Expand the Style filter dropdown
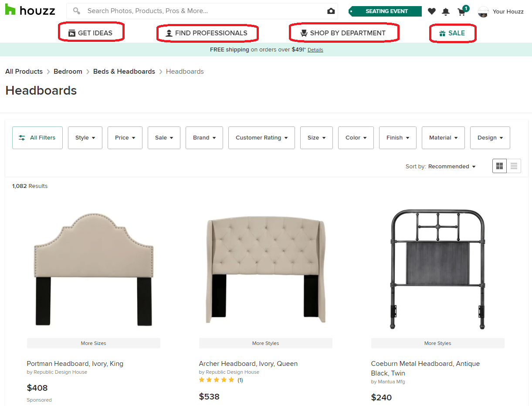This screenshot has height=406, width=532. (85, 138)
